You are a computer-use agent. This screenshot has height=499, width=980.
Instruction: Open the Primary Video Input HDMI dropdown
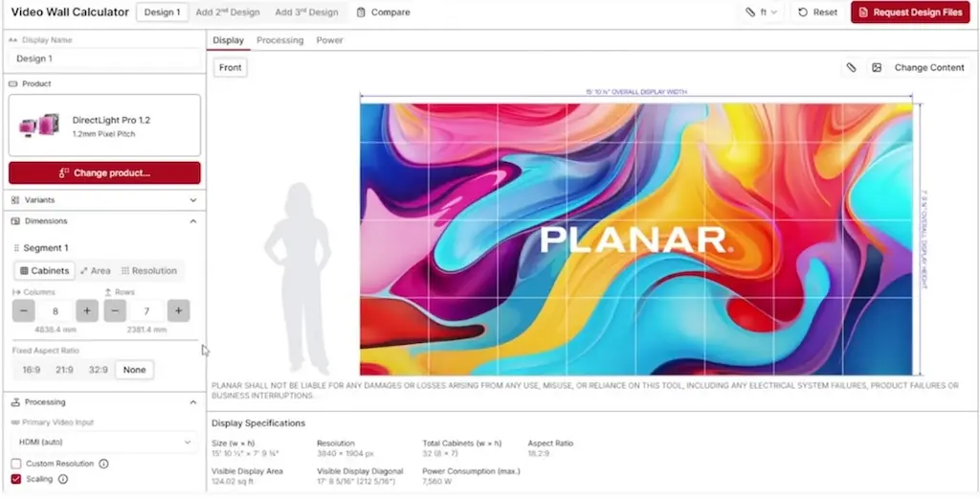104,442
